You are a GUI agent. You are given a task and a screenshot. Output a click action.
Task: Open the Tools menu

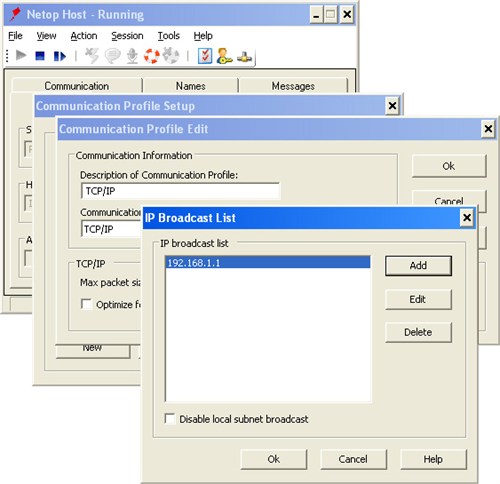(169, 36)
